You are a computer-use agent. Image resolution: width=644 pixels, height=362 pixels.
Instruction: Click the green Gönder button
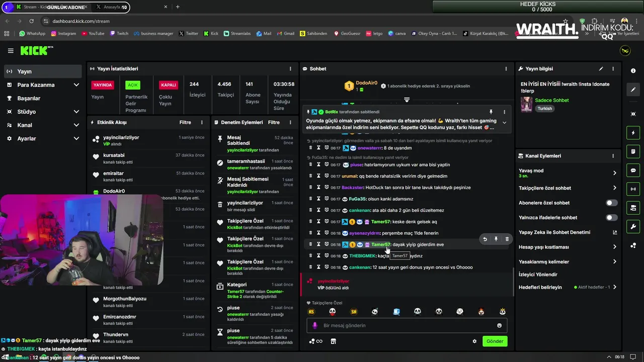pyautogui.click(x=495, y=341)
